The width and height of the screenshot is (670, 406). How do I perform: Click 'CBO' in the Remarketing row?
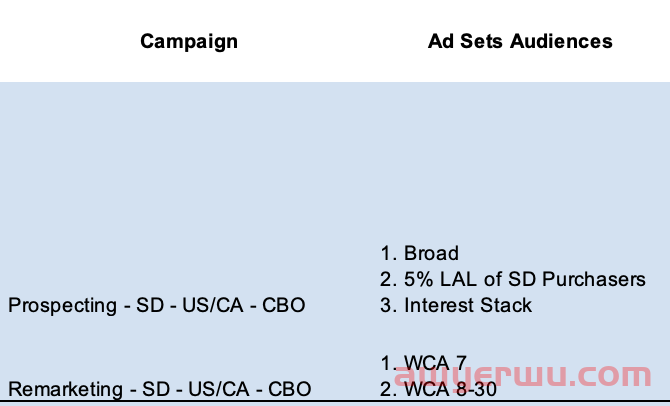[289, 389]
